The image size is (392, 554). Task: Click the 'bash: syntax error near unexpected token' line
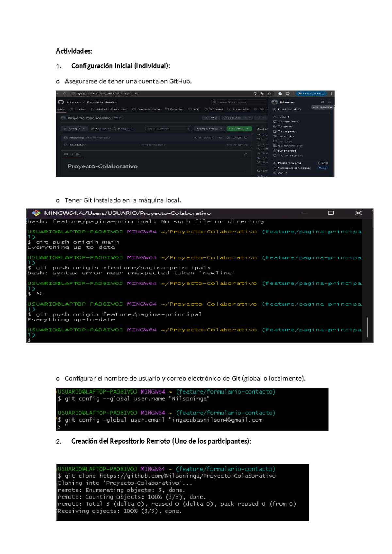tap(131, 273)
